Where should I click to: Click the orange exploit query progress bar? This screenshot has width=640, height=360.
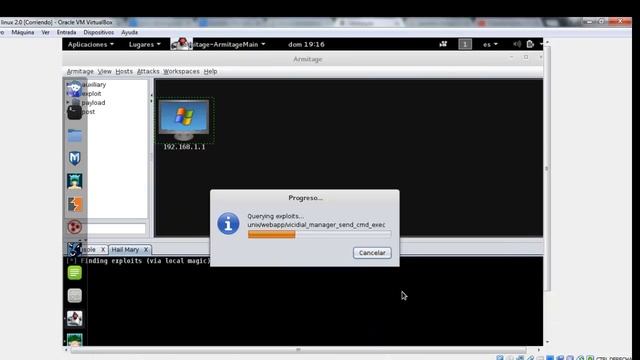319,234
